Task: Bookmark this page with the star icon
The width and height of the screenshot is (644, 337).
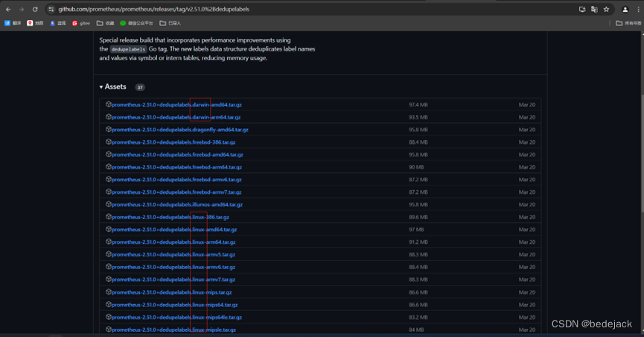Action: click(x=606, y=9)
